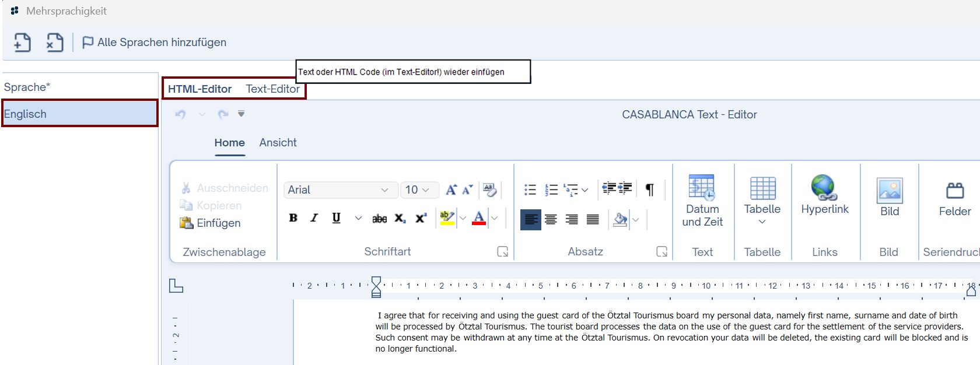This screenshot has height=365, width=980.
Task: Expand the Tabelle dropdown chevron
Action: pyautogui.click(x=762, y=222)
